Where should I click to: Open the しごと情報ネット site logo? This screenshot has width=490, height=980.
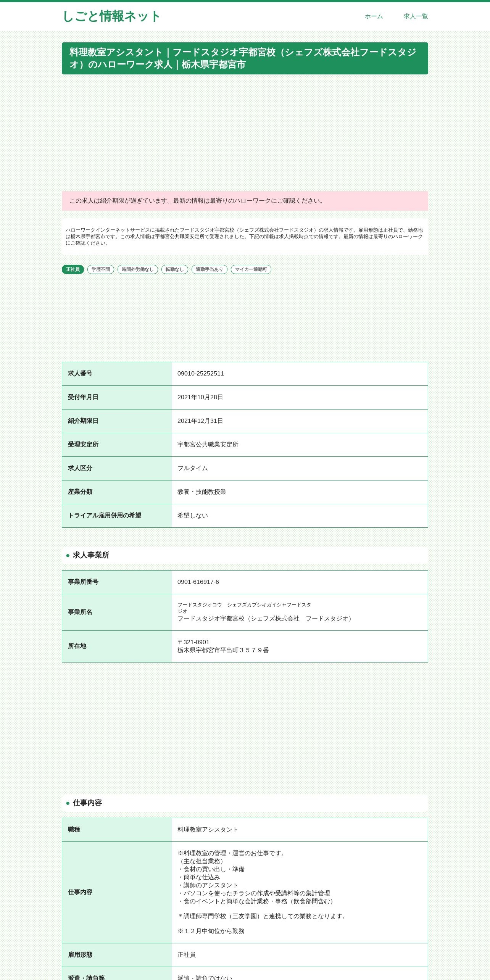[111, 16]
